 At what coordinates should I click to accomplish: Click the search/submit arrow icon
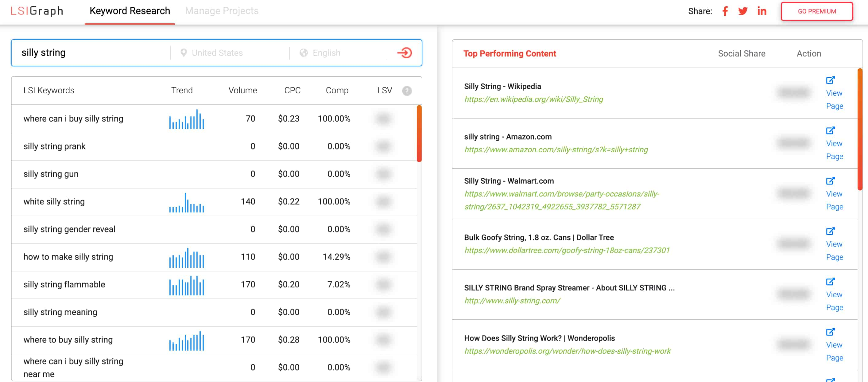pyautogui.click(x=405, y=53)
